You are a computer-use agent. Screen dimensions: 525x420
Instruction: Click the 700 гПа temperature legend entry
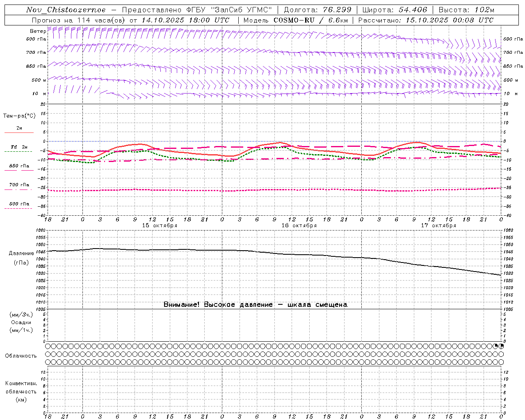(x=19, y=185)
